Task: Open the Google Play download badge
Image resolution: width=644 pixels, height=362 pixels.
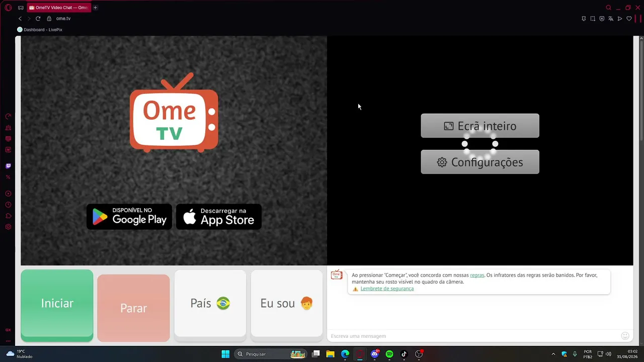Action: click(129, 217)
